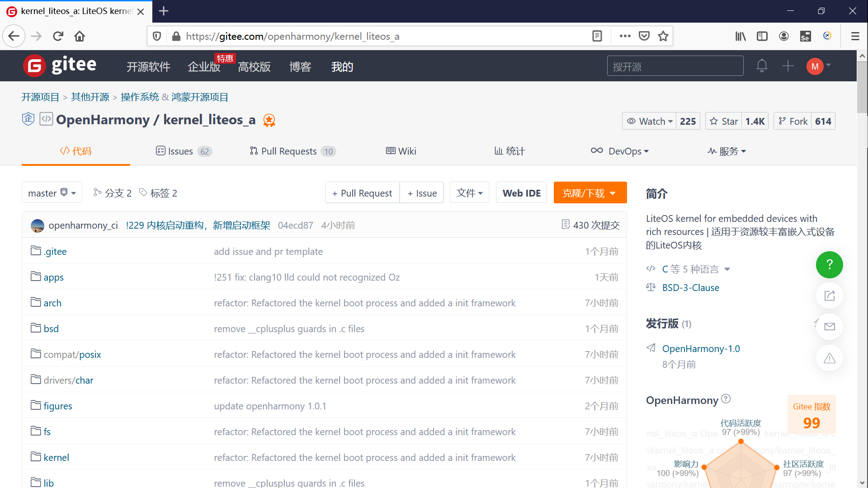Open the user avatar M menu
Image resolution: width=868 pixels, height=488 pixels.
coord(818,66)
